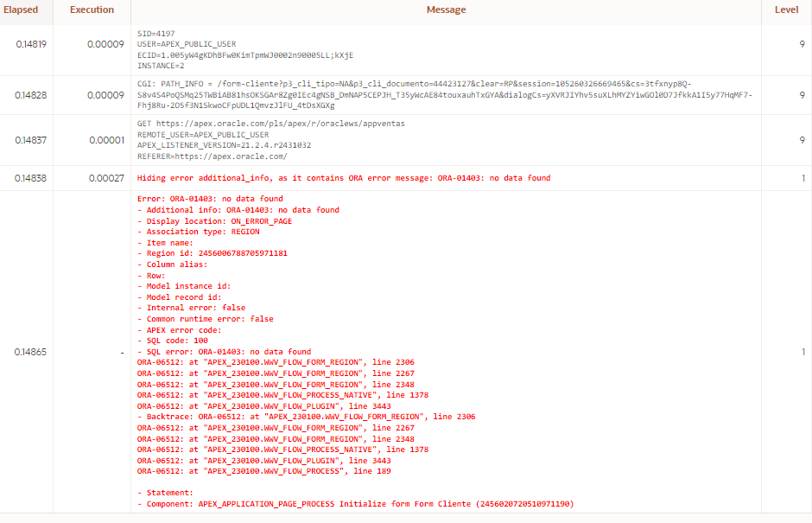Click the GET https://apex.oracle.com URL line
Viewport: 812px width, 523px height.
point(271,124)
